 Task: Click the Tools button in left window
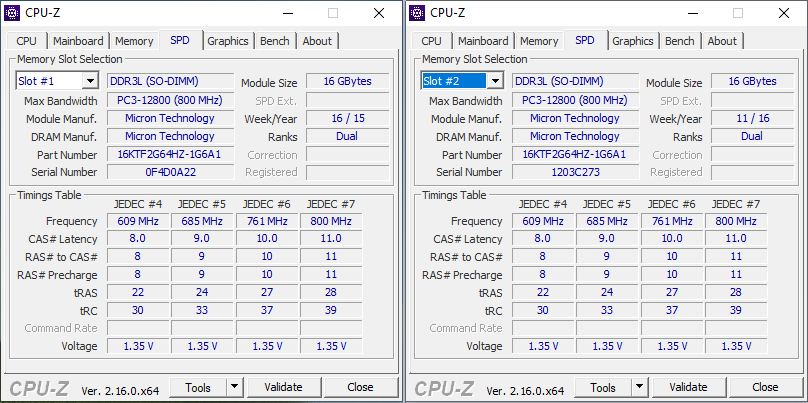[x=198, y=387]
